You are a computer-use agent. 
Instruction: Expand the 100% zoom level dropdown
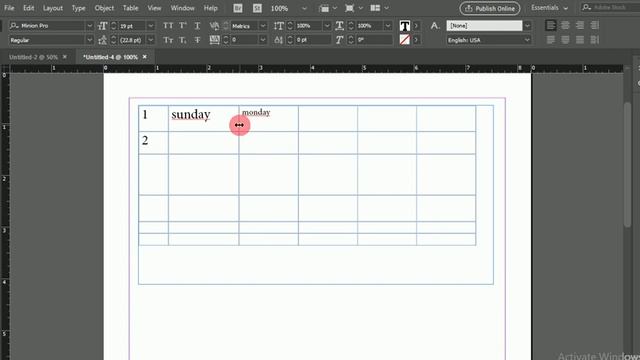(x=304, y=8)
